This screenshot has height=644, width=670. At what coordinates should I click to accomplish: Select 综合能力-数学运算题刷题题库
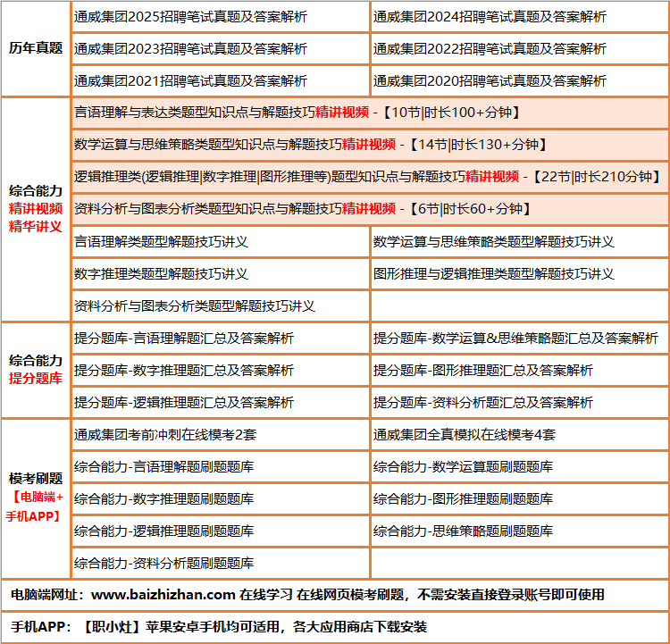[x=520, y=466]
